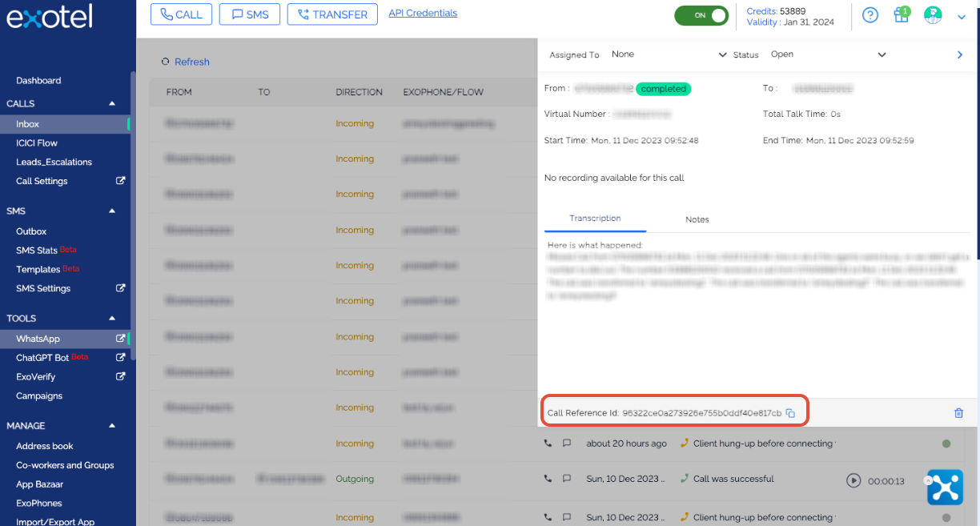Click the sidebar vertical scrollbar
The width and height of the screenshot is (980, 526).
[x=133, y=216]
